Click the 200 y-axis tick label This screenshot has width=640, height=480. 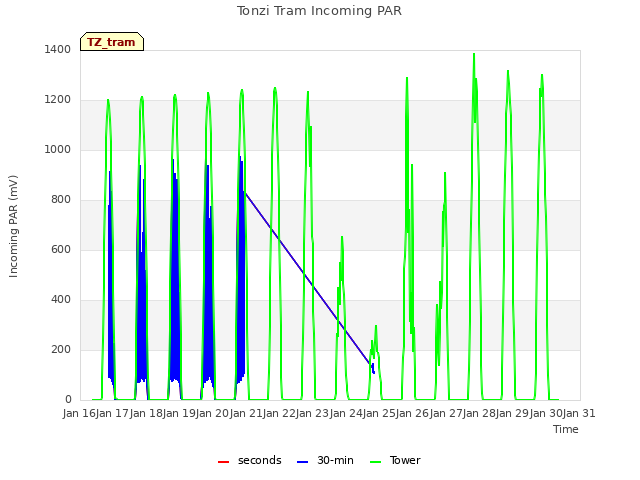pos(61,350)
